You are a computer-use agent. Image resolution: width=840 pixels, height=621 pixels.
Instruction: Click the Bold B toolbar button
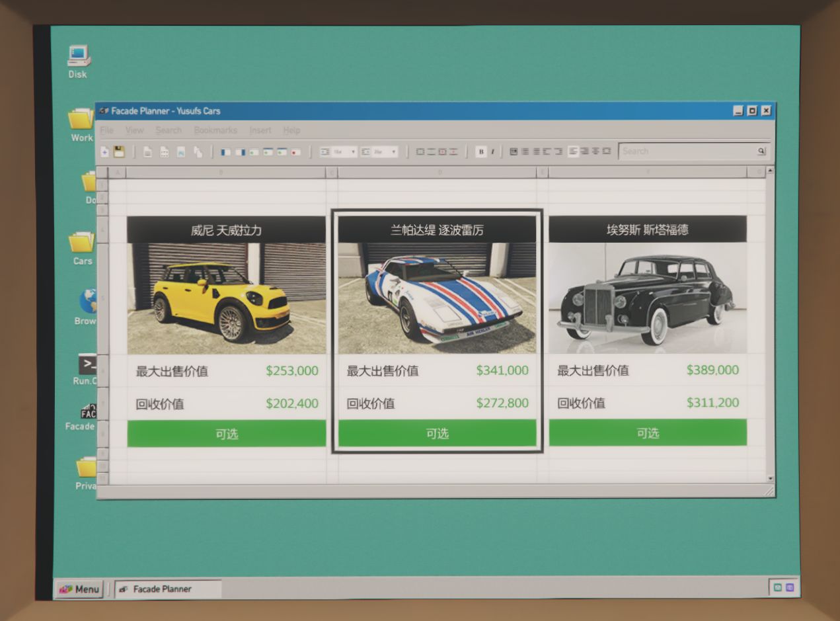481,151
